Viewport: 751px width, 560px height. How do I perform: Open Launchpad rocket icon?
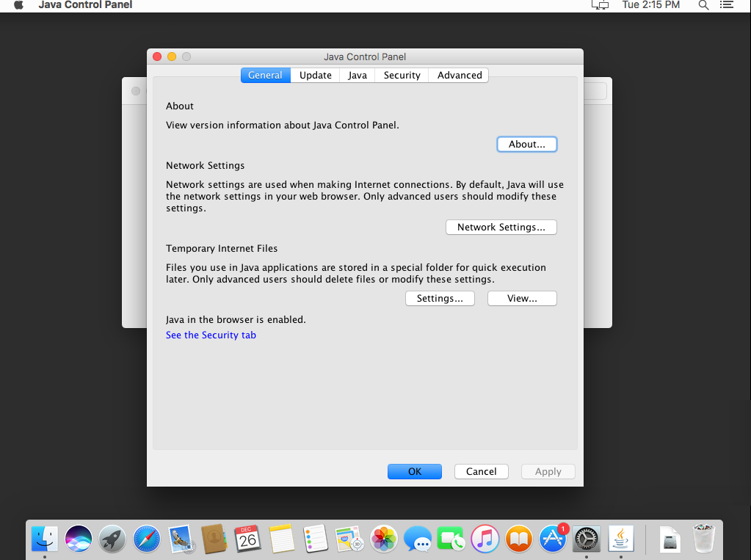(x=112, y=539)
